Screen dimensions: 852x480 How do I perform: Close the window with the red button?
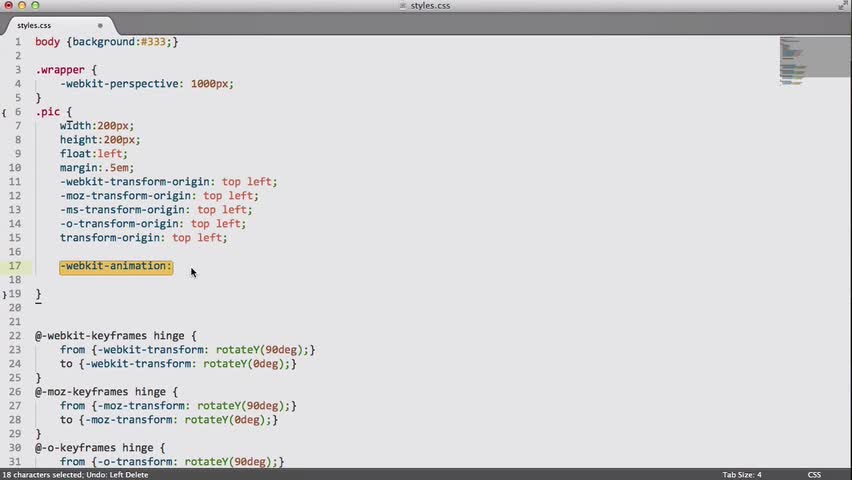(x=9, y=5)
